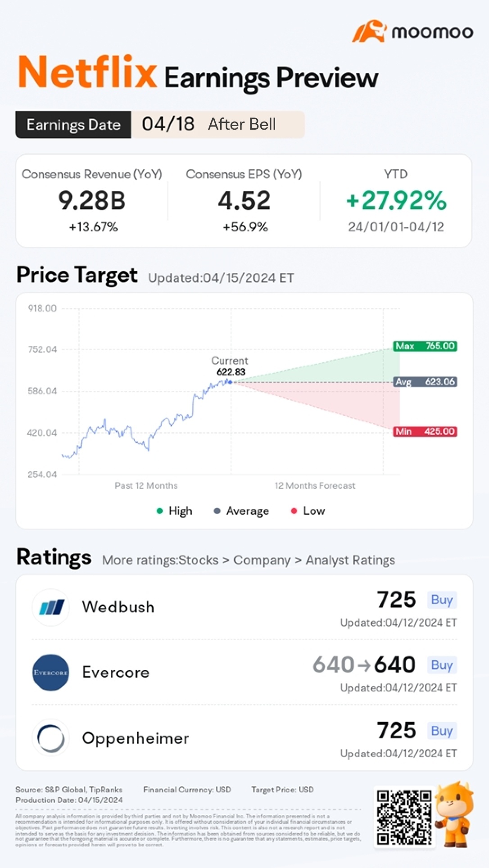Select the Stocks breadcrumb item
The width and height of the screenshot is (489, 868).
pos(198,561)
